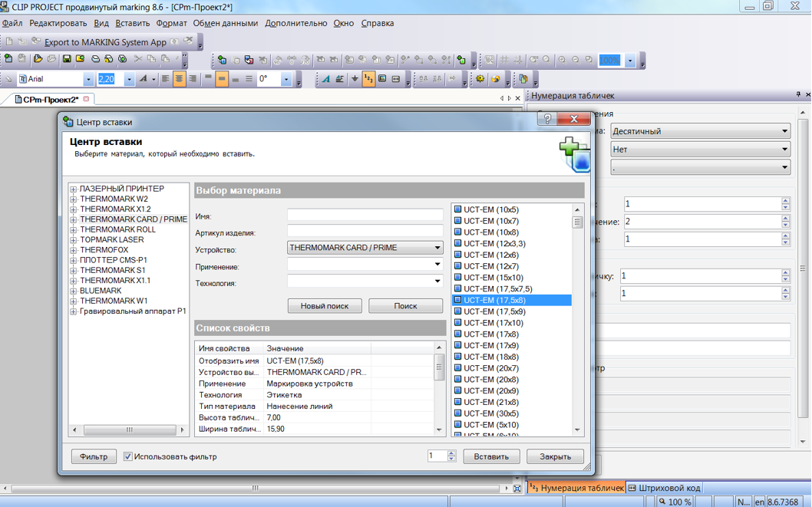Click the 'Вставить' button in dialog

click(491, 457)
